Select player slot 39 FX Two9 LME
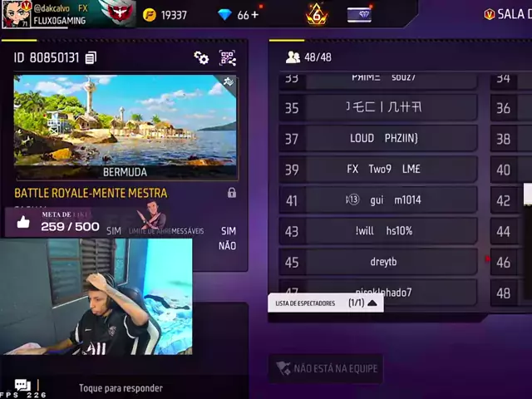The image size is (532, 399). pyautogui.click(x=378, y=169)
